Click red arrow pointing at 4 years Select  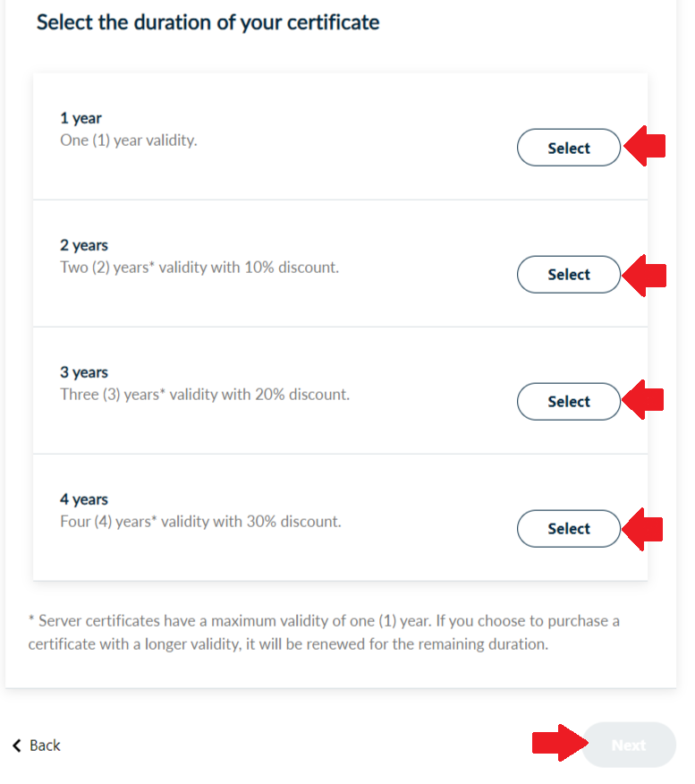(644, 528)
